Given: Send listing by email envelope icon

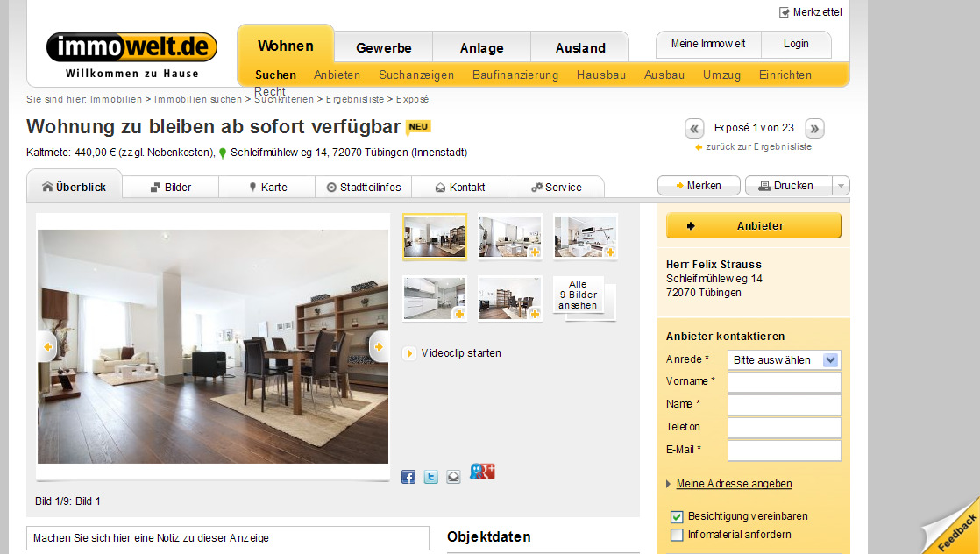Looking at the screenshot, I should 454,477.
